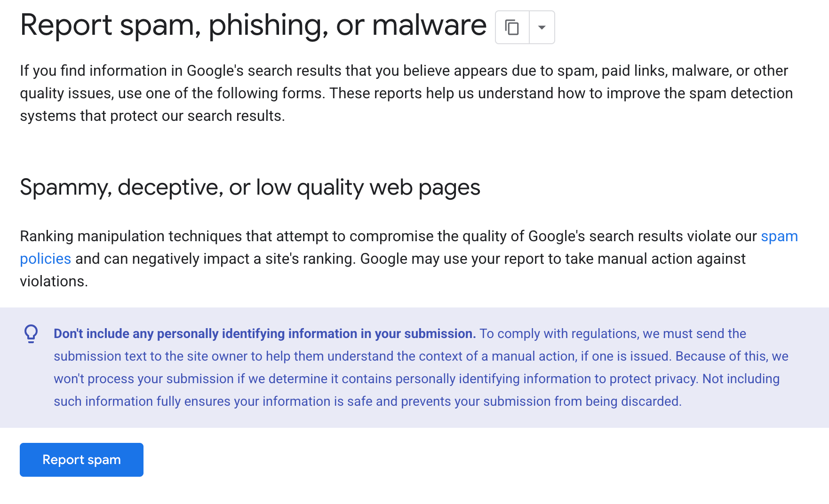Select the 'Report spam, phishing, or malware' heading

pyautogui.click(x=253, y=26)
